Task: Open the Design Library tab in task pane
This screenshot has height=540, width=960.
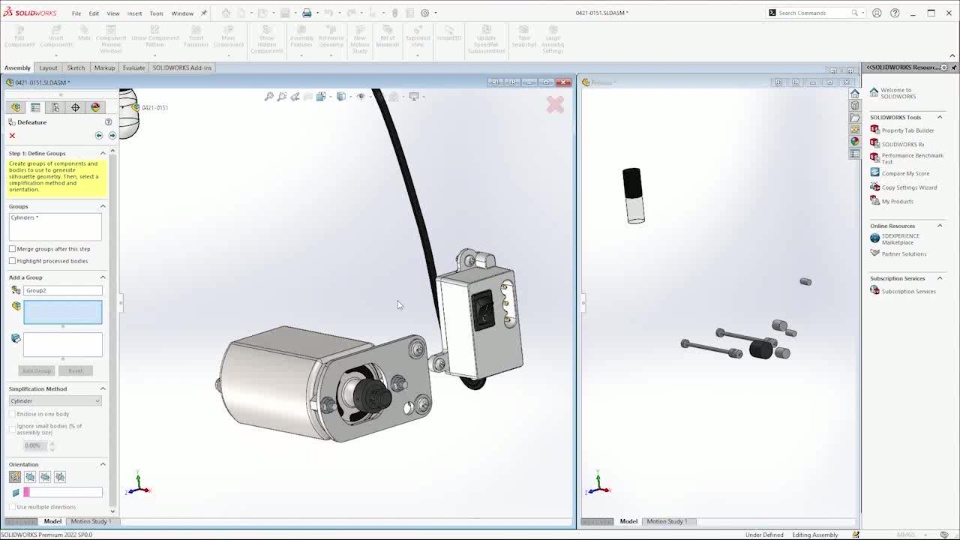Action: pos(855,105)
